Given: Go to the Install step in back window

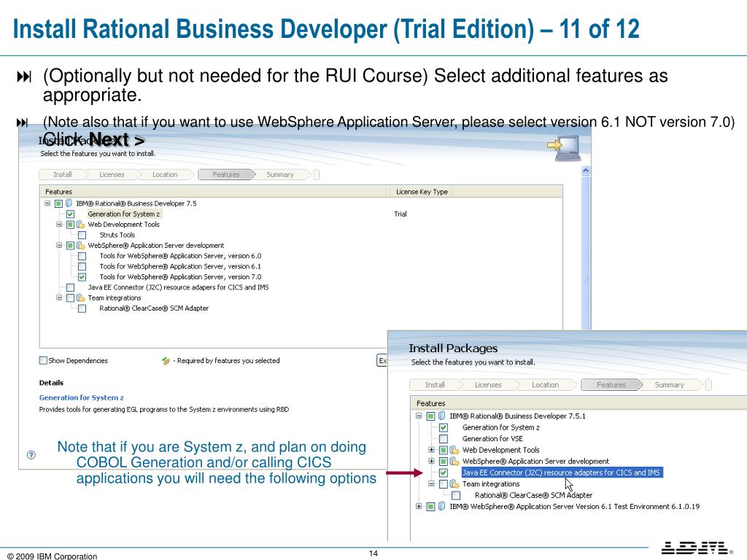Looking at the screenshot, I should tap(63, 175).
